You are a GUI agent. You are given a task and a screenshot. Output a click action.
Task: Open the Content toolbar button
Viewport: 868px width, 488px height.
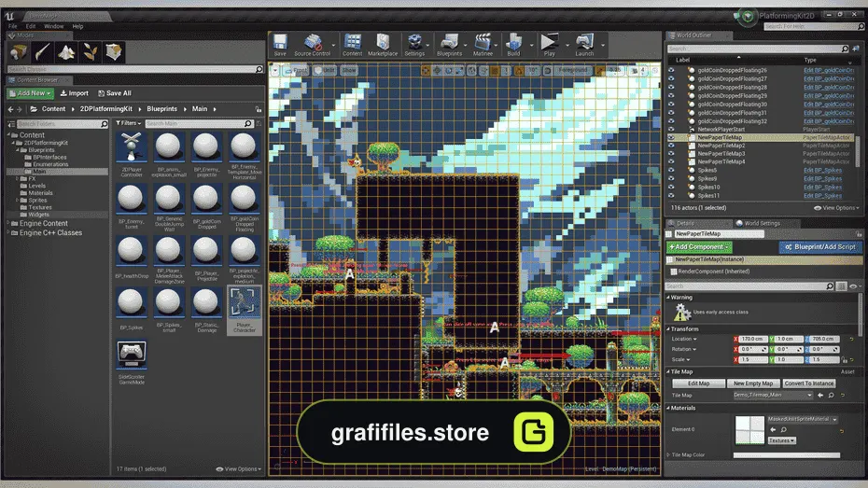click(x=352, y=45)
